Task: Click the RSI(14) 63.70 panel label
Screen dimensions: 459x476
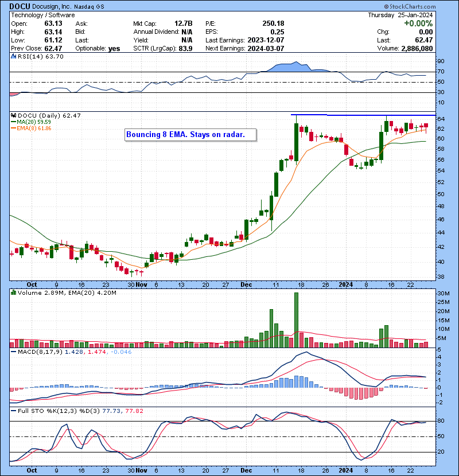Action: 40,56
